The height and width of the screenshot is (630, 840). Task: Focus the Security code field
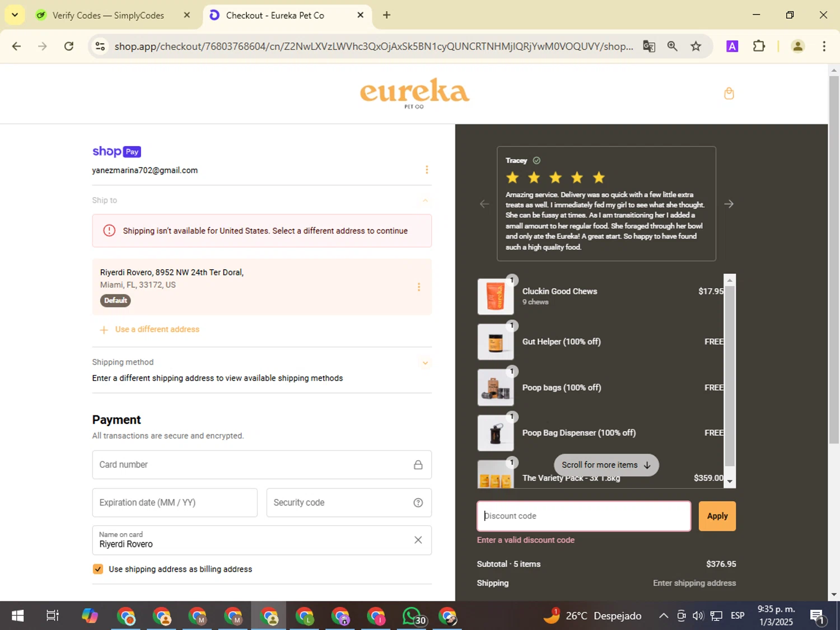point(349,503)
